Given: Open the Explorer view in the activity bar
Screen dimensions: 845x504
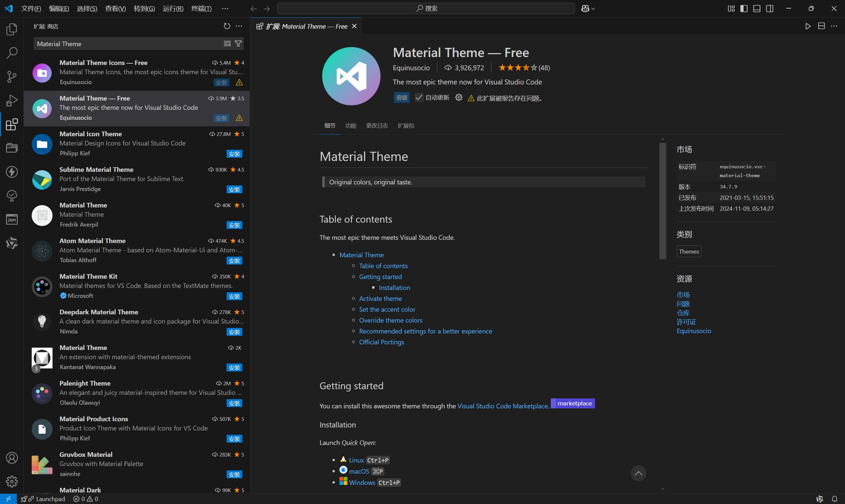Looking at the screenshot, I should pyautogui.click(x=12, y=30).
